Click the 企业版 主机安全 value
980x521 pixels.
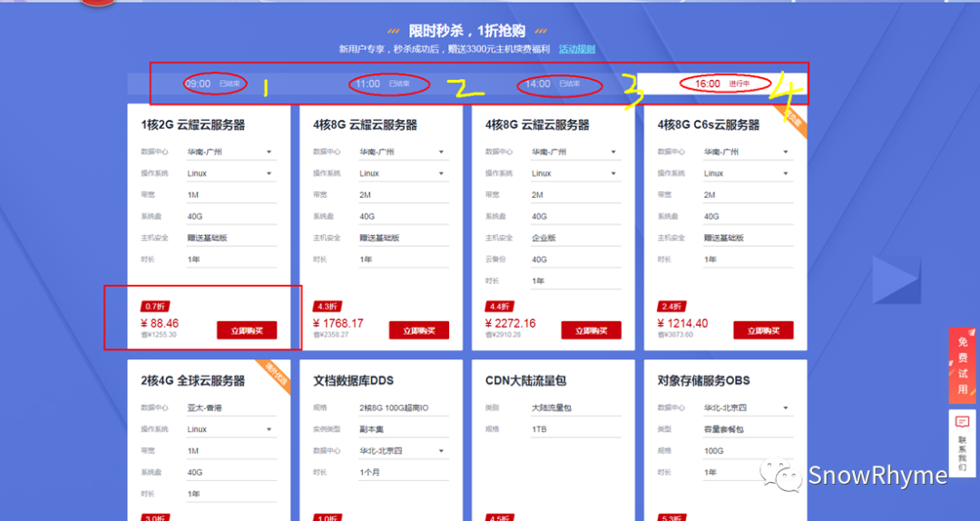544,238
